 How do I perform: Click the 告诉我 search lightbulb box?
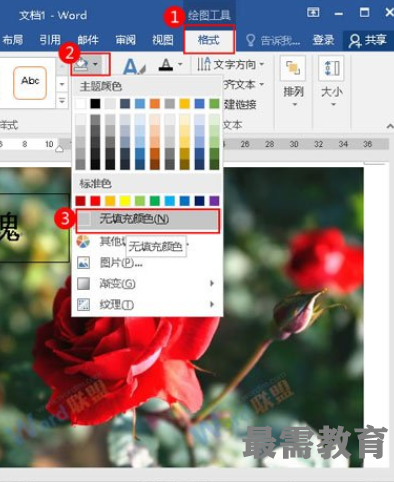click(x=273, y=40)
